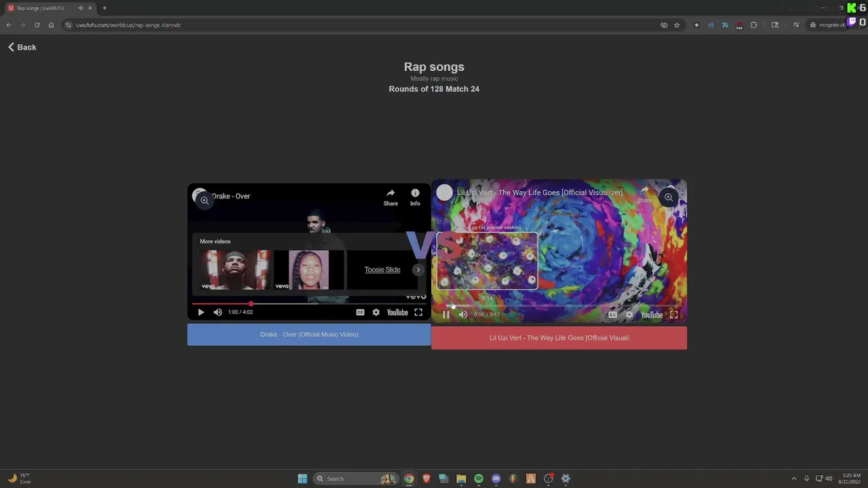Open the extensions puzzle icon

tap(753, 25)
